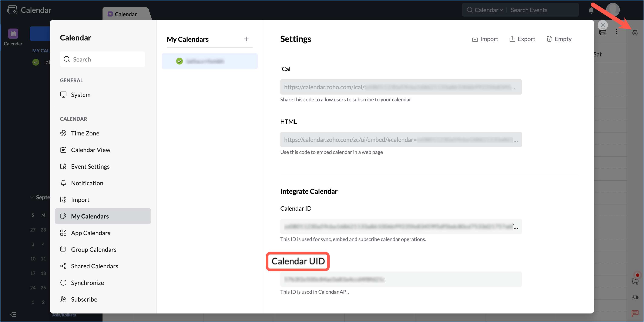Screen dimensions: 644x322
Task: Open the user profile avatar
Action: (613, 10)
